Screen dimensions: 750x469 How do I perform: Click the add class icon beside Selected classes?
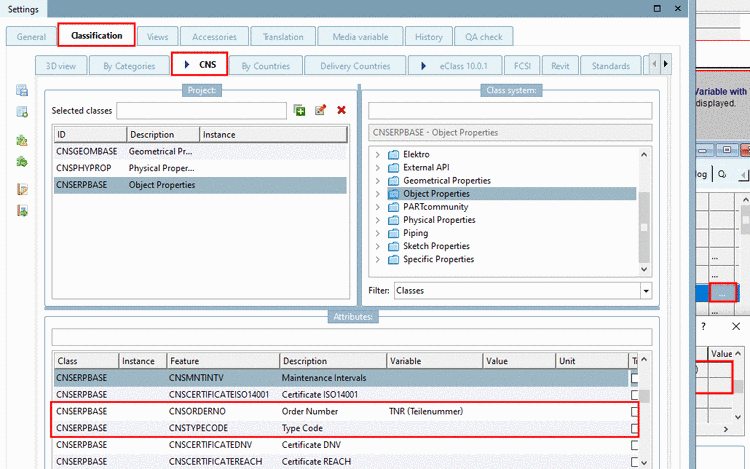click(299, 110)
